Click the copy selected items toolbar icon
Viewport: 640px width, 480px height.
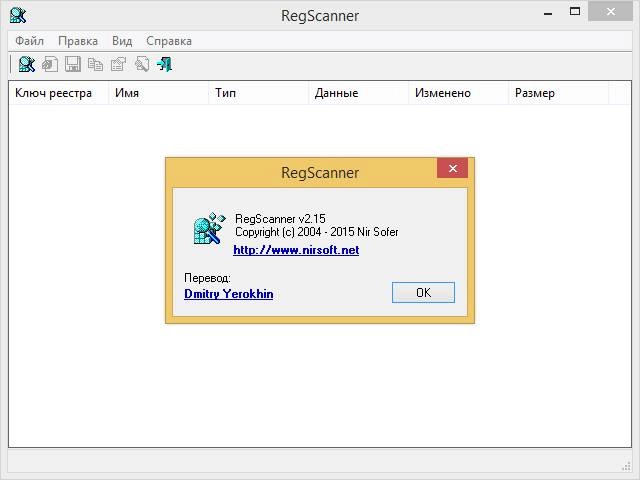point(96,64)
